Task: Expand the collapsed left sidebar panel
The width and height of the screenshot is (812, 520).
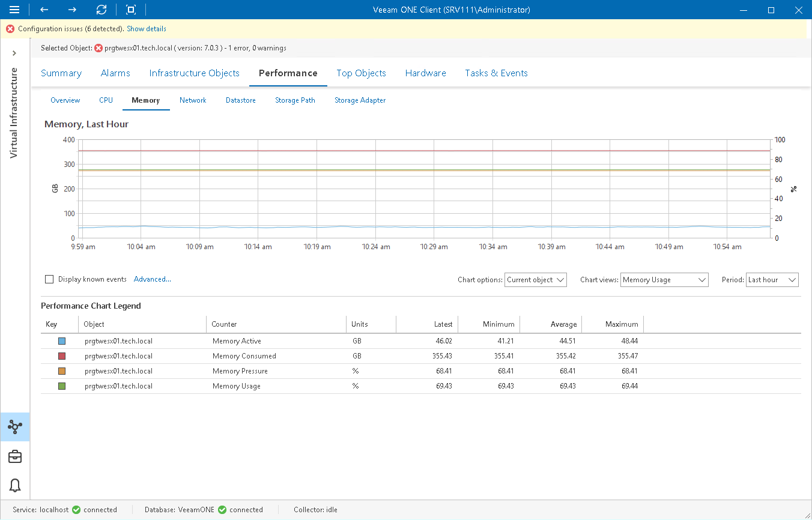Action: point(14,53)
